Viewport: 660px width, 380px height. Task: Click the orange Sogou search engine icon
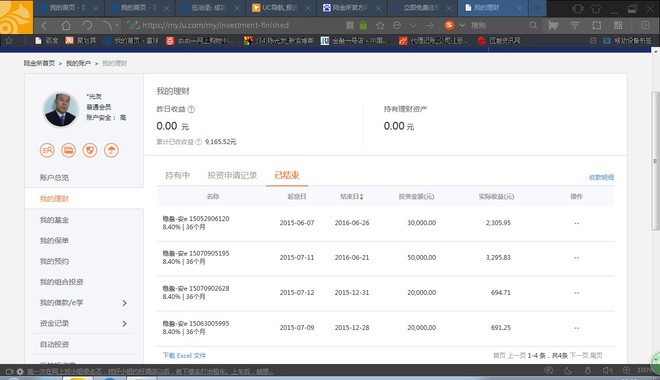click(449, 25)
